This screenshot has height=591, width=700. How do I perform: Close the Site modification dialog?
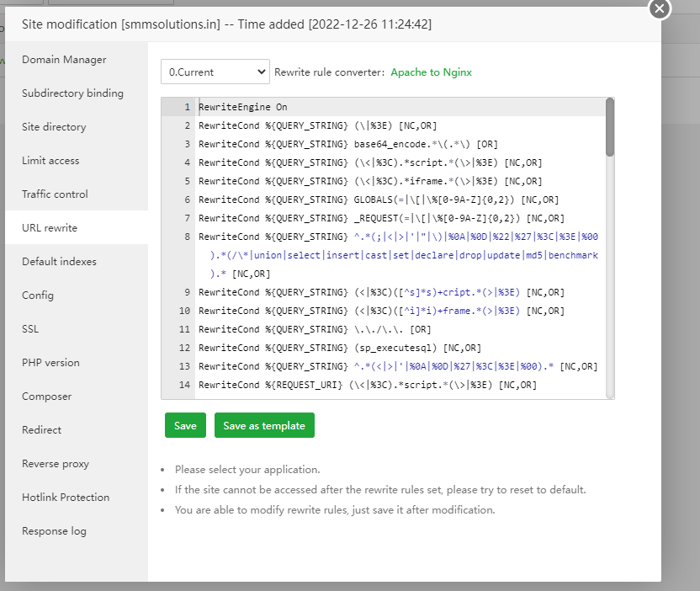[660, 8]
